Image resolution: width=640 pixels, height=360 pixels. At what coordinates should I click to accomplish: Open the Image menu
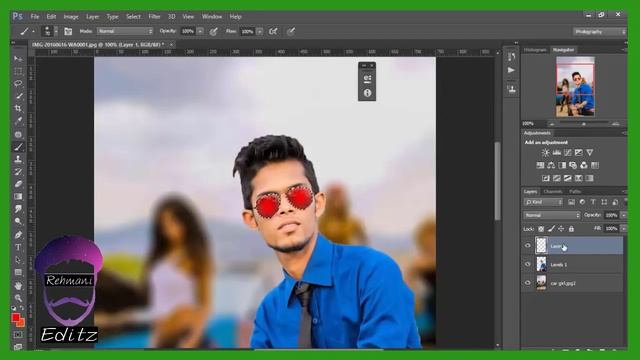click(x=71, y=17)
